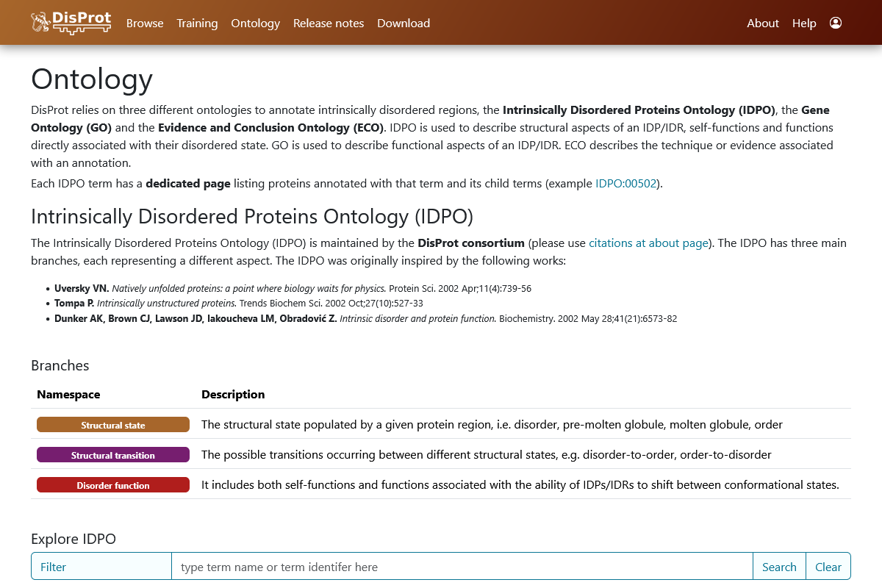Select the Structural transition badge
This screenshot has width=882, height=588.
(112, 455)
